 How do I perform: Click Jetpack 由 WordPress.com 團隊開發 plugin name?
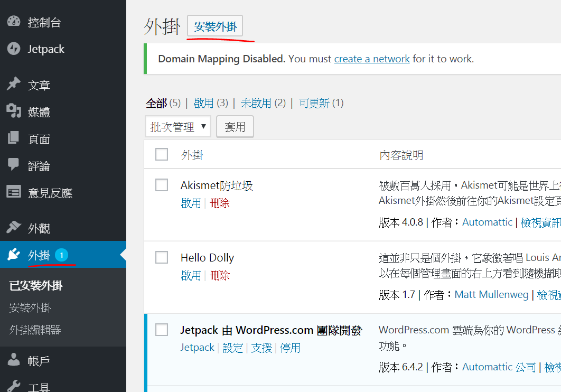tap(271, 330)
